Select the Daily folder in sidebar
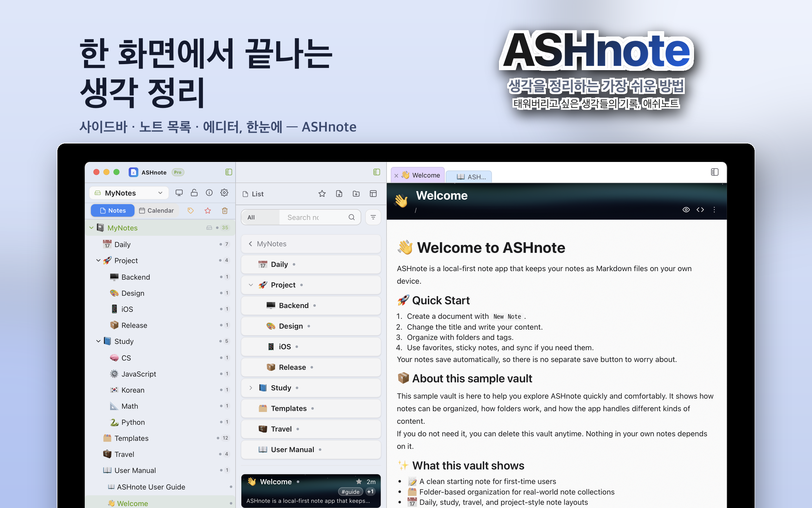 pos(160,244)
